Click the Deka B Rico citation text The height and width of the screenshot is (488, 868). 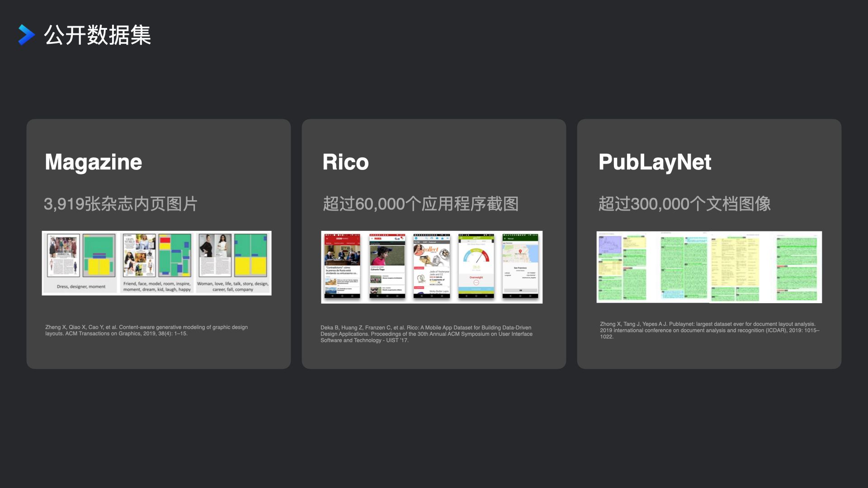point(426,334)
